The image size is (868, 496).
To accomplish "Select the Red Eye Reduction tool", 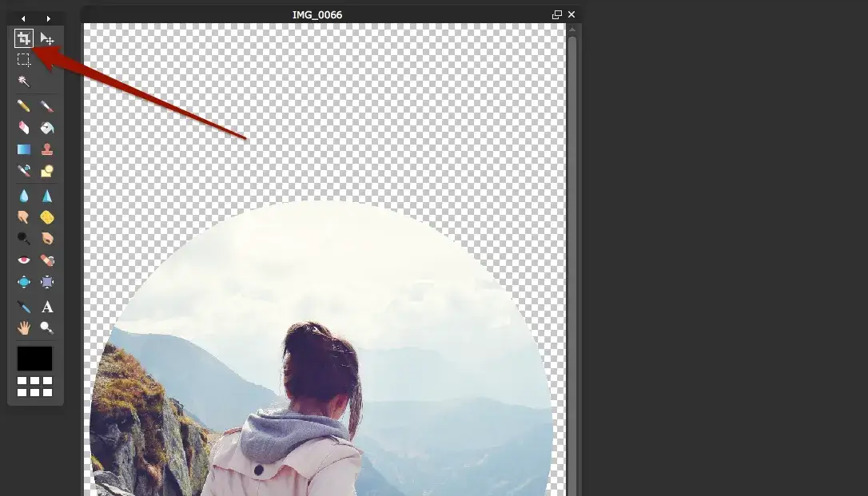I will tap(24, 260).
